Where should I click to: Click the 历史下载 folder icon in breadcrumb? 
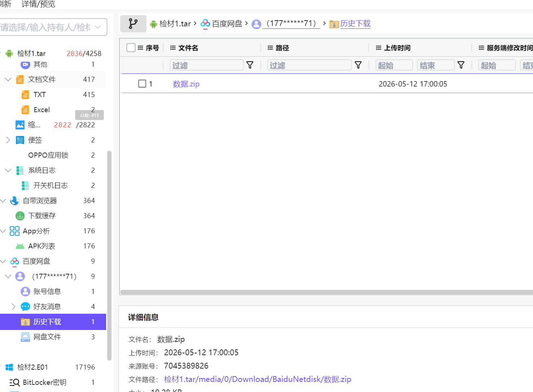tap(334, 24)
